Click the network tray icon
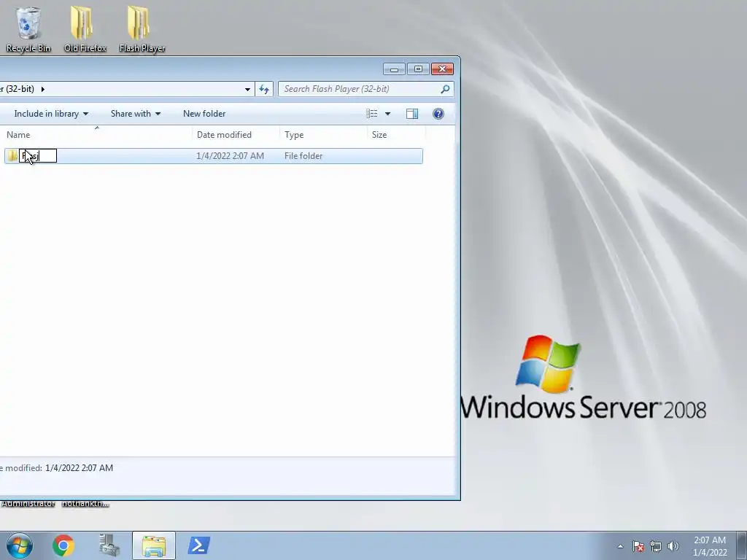Screen dimensions: 747x560 (x=656, y=546)
